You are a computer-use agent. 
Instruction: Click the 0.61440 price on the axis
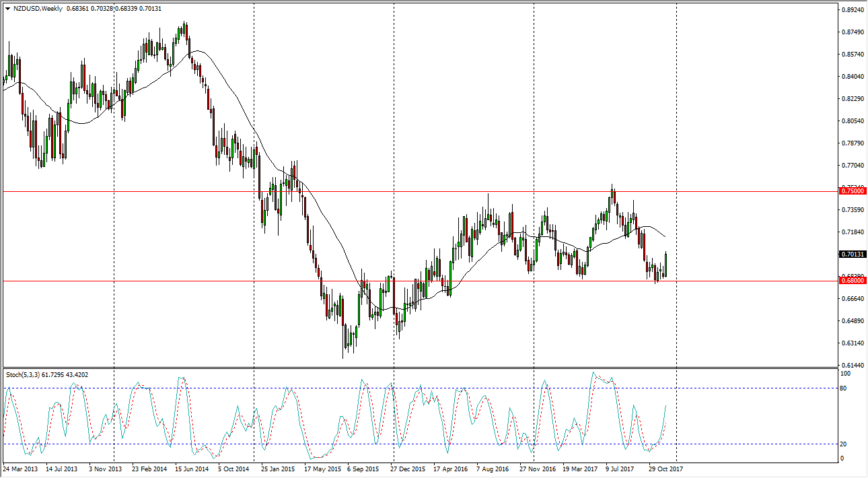point(853,364)
